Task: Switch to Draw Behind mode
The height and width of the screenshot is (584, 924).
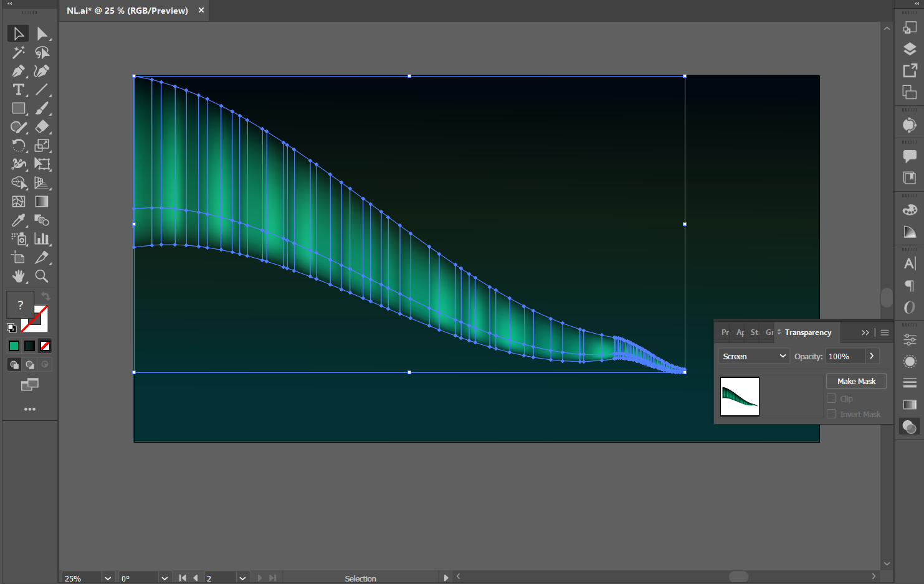Action: [x=29, y=365]
